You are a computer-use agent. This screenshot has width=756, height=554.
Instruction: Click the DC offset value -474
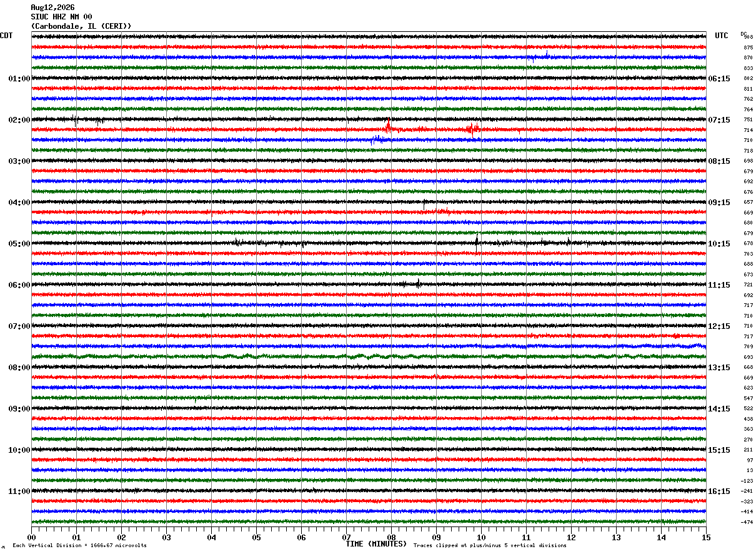[x=747, y=522]
